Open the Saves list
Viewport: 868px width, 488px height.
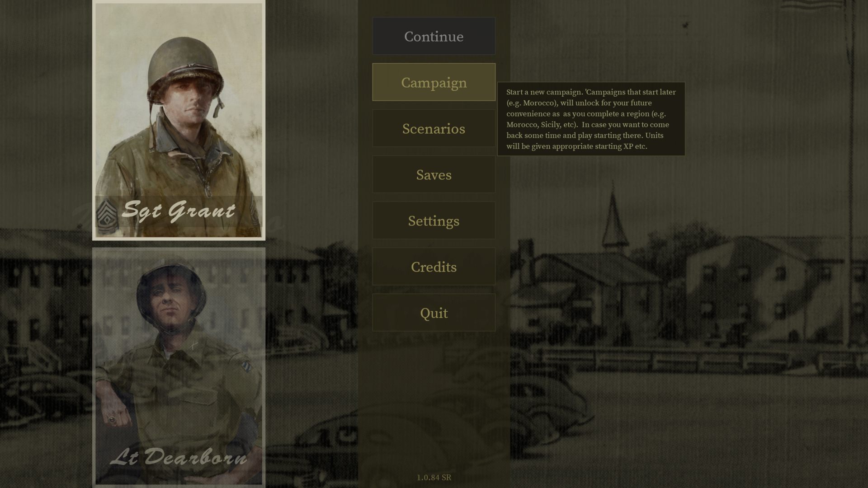click(434, 174)
